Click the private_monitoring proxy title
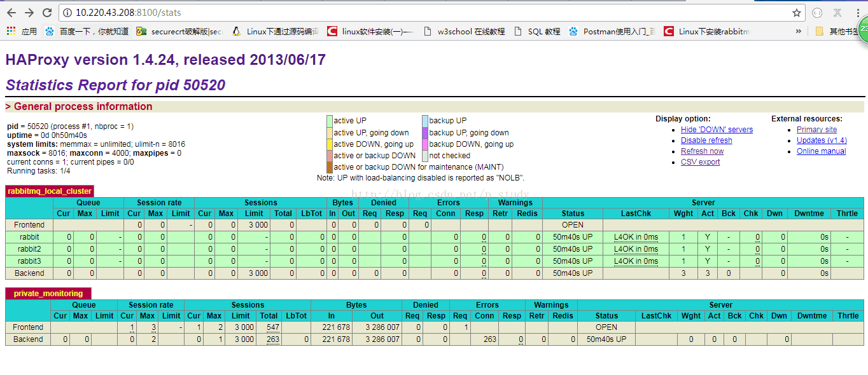 click(48, 294)
